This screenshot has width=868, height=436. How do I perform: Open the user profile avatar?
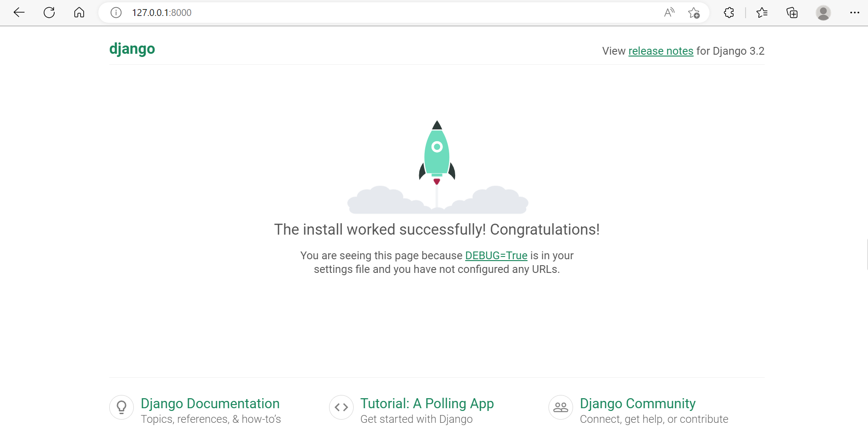[823, 13]
